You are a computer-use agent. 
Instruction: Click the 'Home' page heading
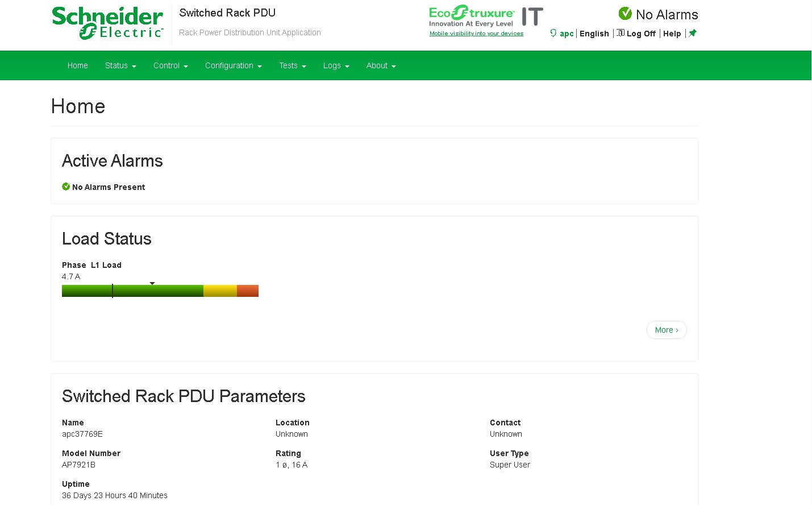coord(78,106)
